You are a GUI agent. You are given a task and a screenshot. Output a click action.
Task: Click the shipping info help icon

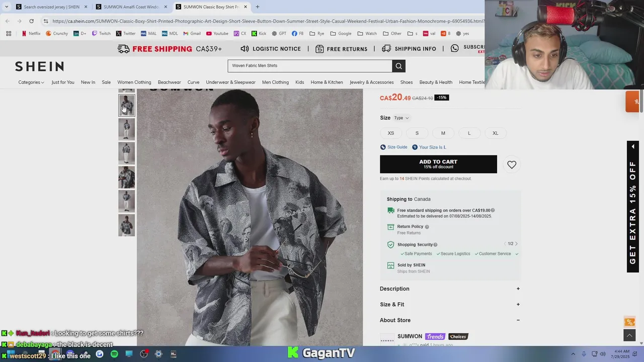pos(493,211)
